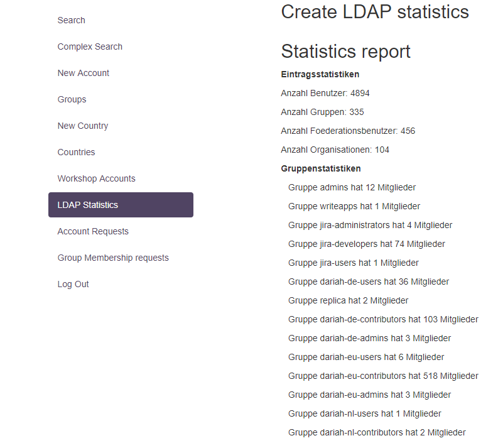503x448 pixels.
Task: Click the Anzahl Organisationen: 104 line
Action: (335, 150)
